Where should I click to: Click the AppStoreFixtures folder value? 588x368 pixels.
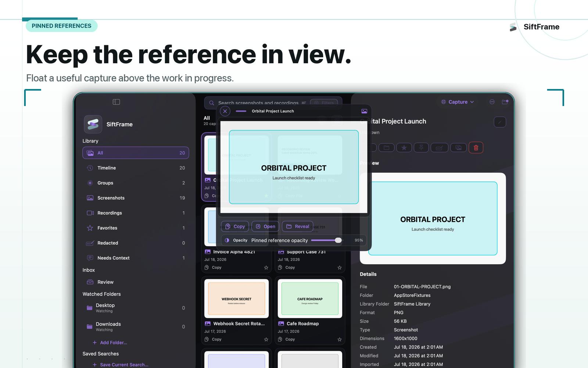412,295
